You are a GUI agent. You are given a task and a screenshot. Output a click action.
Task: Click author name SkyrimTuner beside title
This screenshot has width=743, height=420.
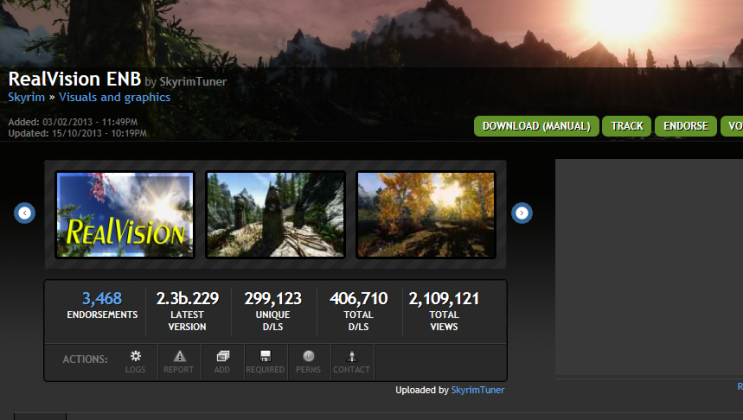coord(193,82)
